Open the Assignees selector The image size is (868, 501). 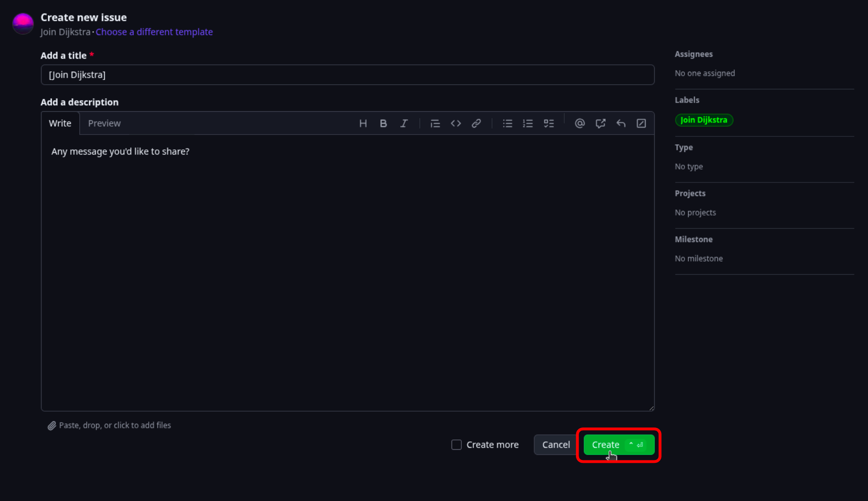click(x=693, y=54)
